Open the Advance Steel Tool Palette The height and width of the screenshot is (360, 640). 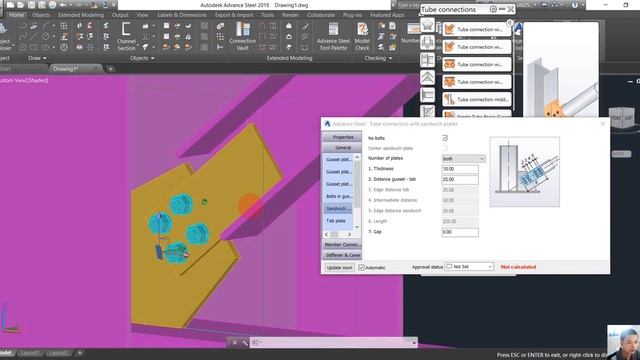click(x=333, y=36)
